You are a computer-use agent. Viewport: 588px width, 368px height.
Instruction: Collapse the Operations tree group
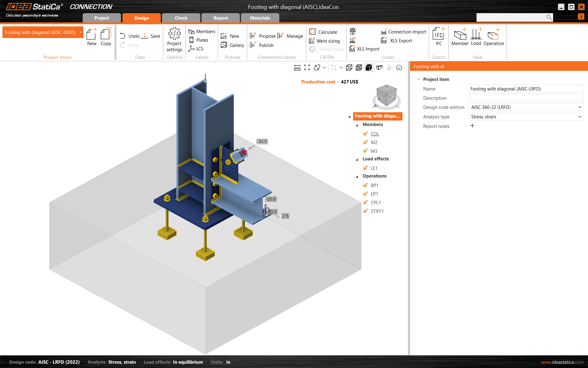point(357,177)
